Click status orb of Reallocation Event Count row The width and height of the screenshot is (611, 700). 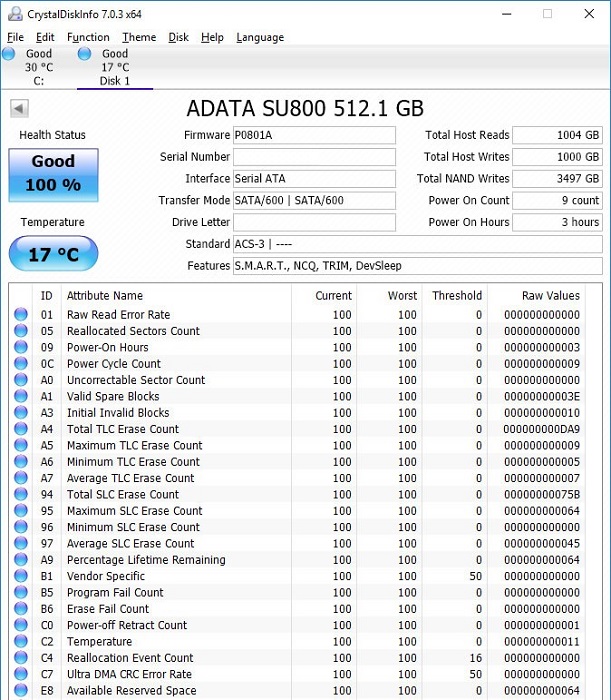(x=21, y=658)
